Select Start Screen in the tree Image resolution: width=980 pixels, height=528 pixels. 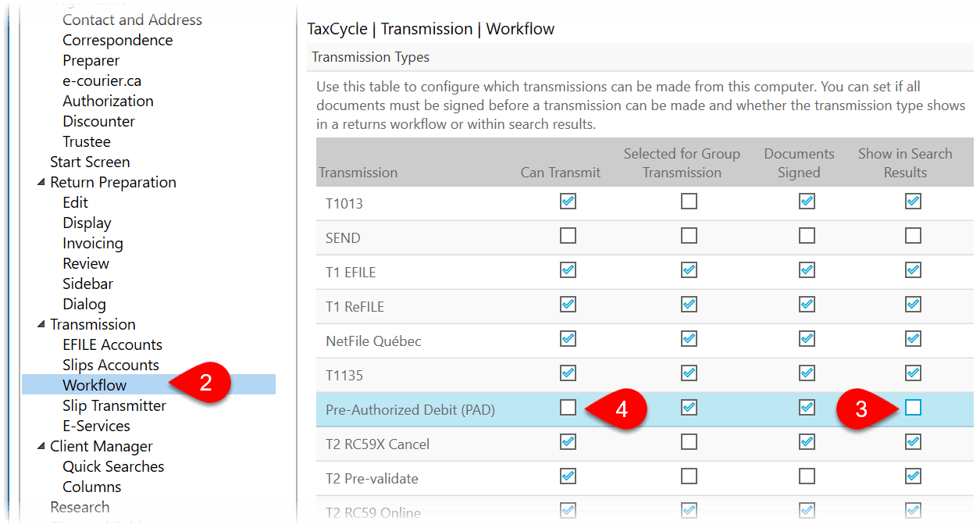90,162
